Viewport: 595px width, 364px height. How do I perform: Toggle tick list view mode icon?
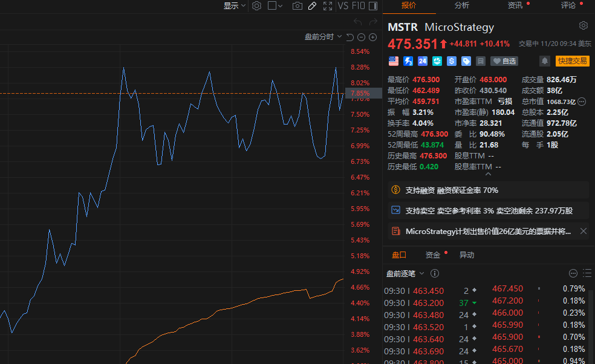point(587,273)
